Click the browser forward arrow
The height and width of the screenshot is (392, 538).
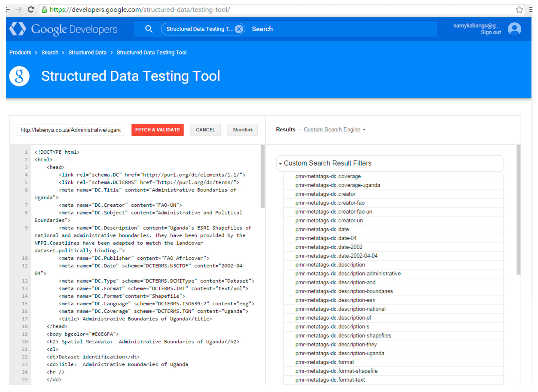19,9
